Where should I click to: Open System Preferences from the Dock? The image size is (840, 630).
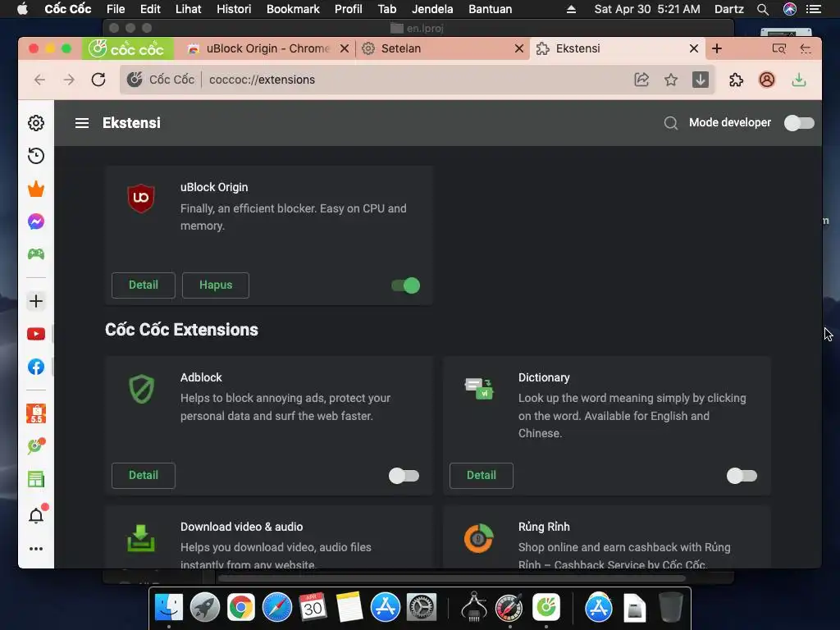click(x=422, y=608)
